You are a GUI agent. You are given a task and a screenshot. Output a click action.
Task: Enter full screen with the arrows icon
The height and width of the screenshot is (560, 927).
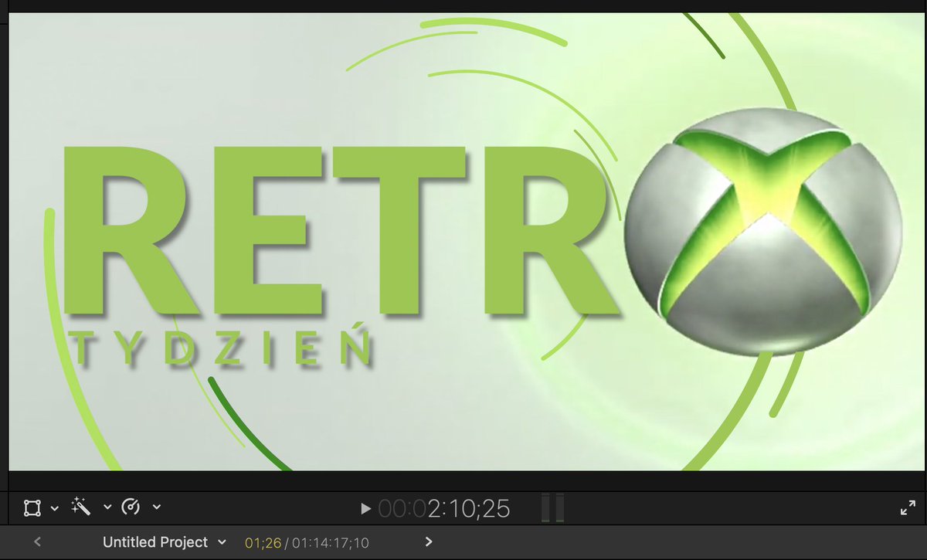click(x=908, y=508)
